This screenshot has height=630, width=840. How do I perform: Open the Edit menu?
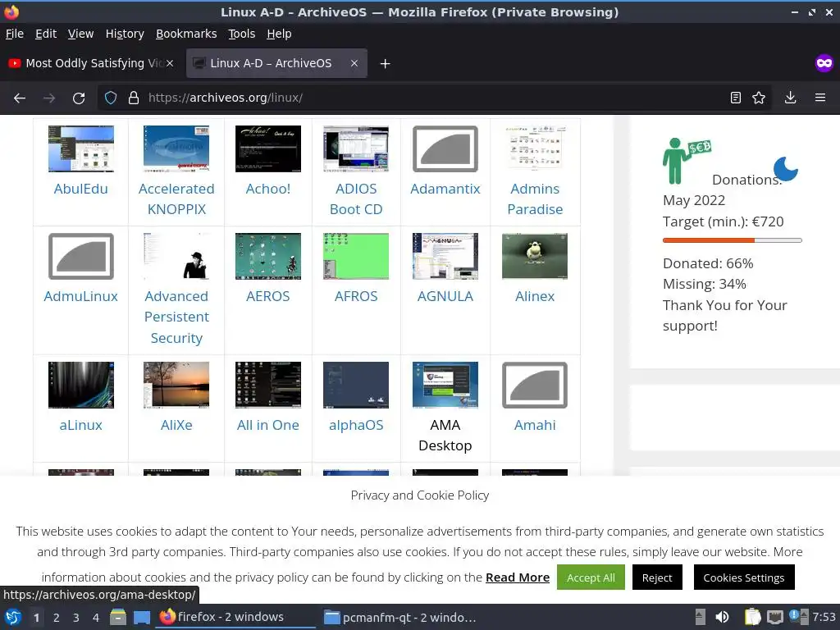(46, 34)
